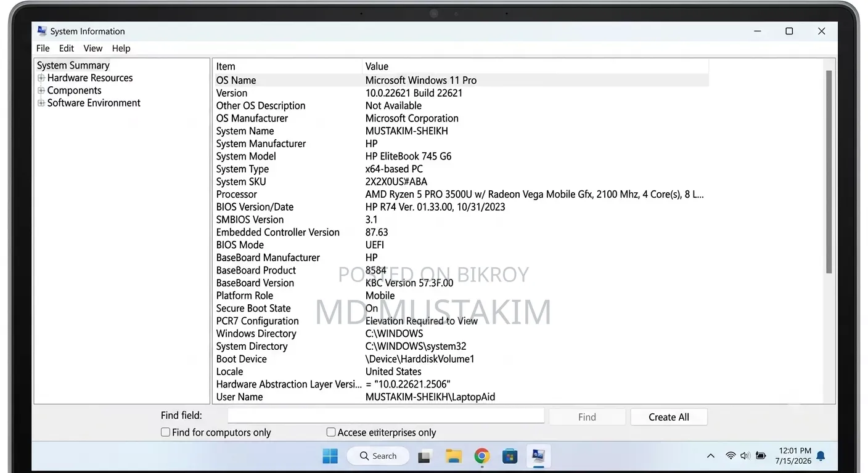Click the Item column header
868x473 pixels.
(287, 67)
